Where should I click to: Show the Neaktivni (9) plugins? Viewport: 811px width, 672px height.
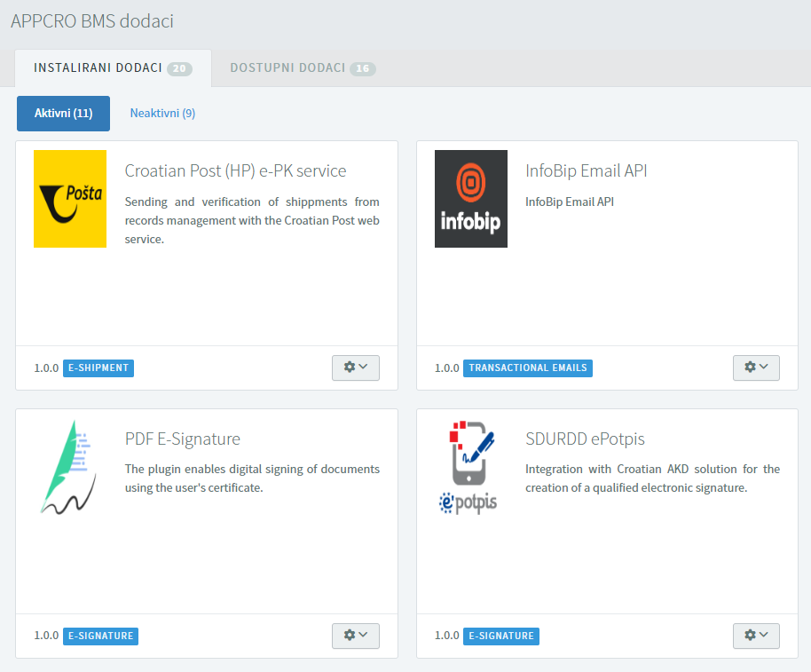[x=162, y=114]
